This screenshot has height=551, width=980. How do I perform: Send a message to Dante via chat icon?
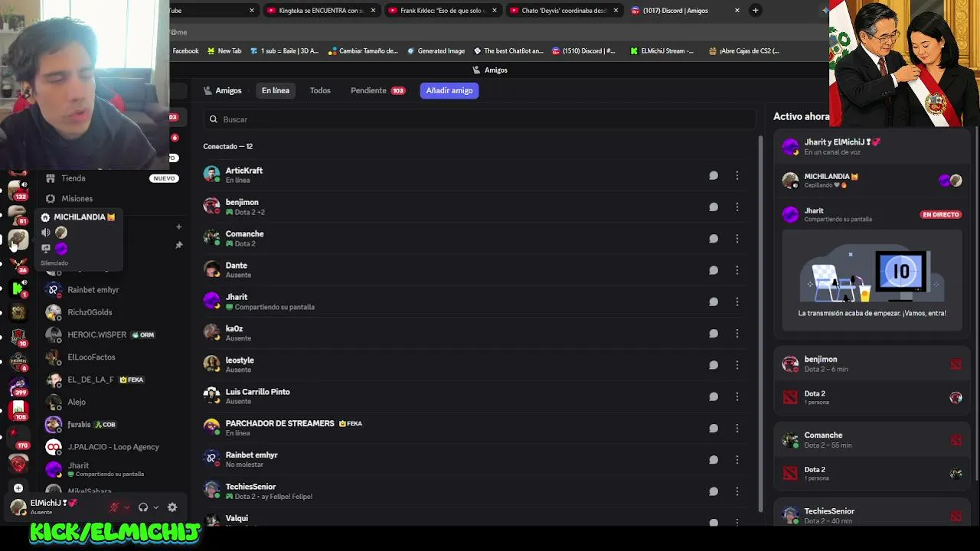(x=714, y=270)
